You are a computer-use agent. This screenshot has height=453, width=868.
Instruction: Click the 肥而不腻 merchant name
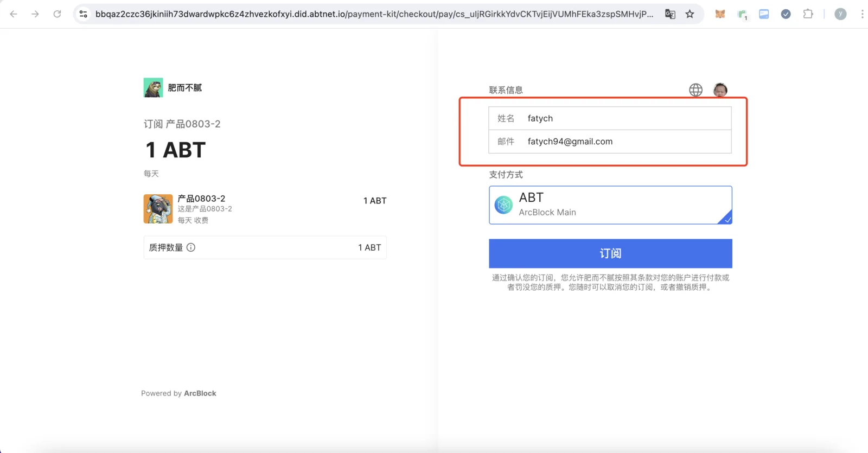click(184, 88)
